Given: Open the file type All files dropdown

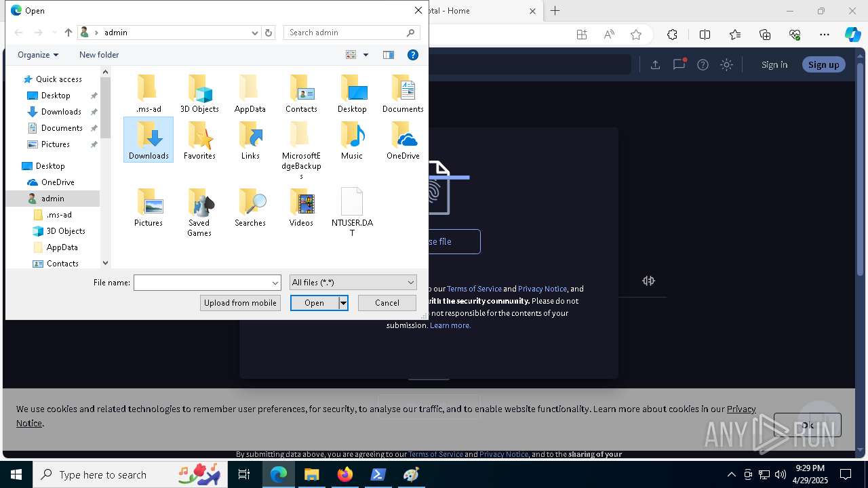Looking at the screenshot, I should (x=353, y=283).
